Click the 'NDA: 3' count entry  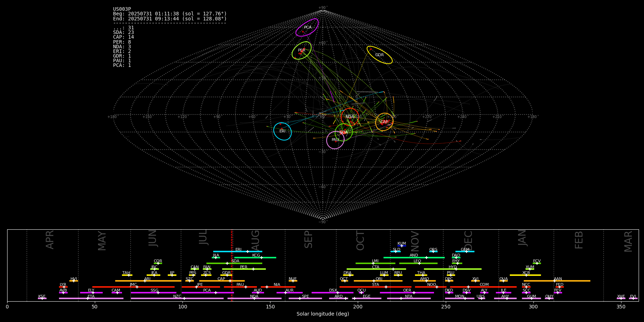point(122,47)
